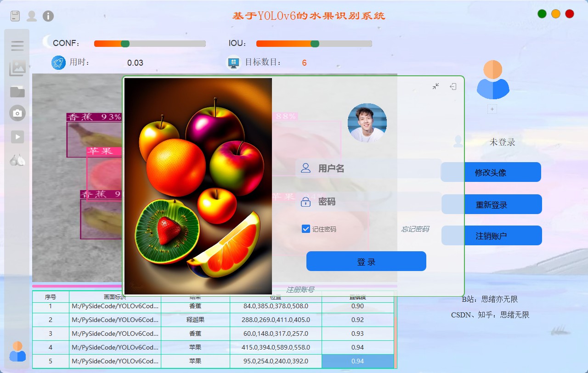Open the user profile icon in title bar
This screenshot has width=588, height=373.
(31, 16)
